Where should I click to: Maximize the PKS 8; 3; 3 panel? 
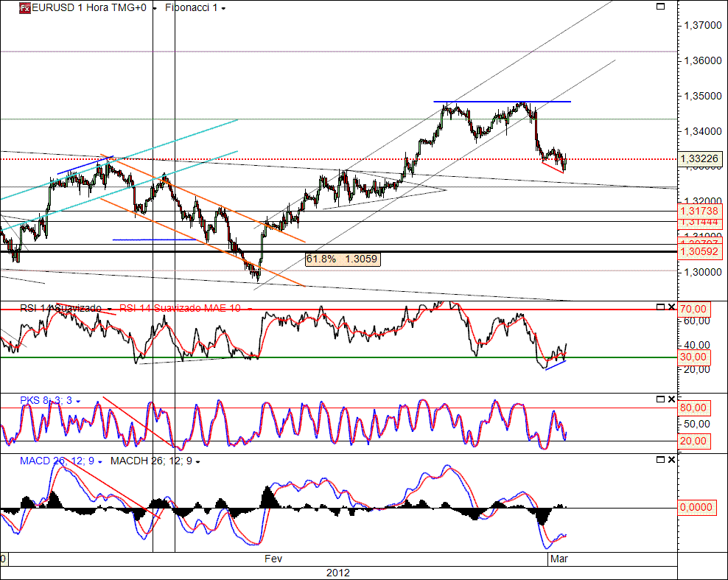(661, 399)
